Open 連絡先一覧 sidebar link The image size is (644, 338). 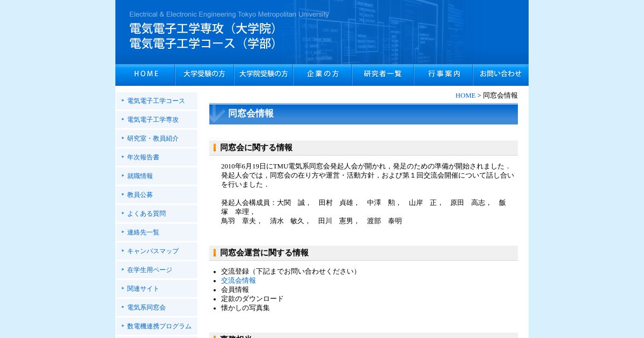(157, 232)
